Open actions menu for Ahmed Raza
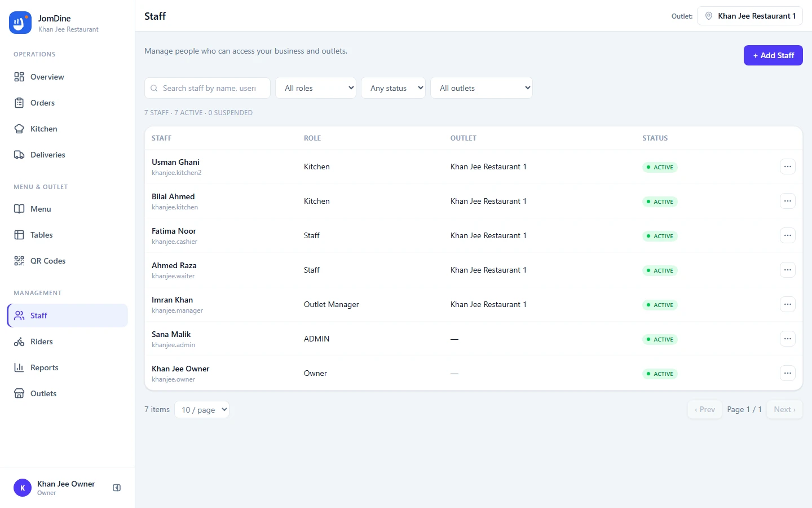This screenshot has height=508, width=812. point(788,270)
